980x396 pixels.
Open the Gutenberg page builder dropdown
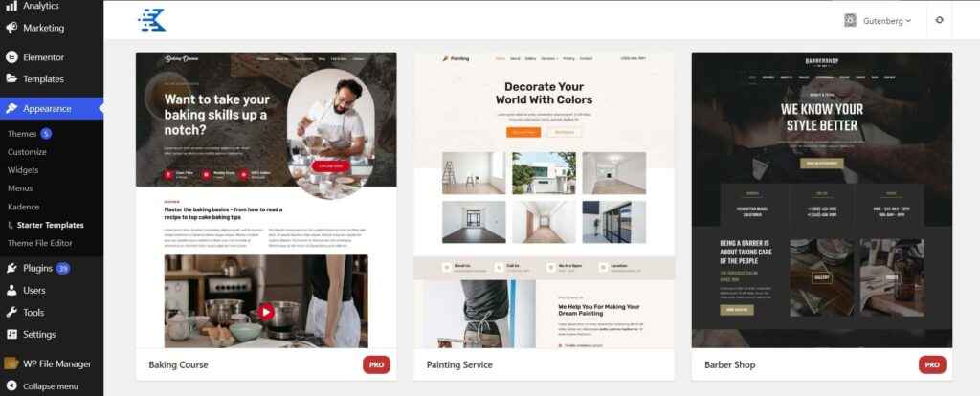pyautogui.click(x=878, y=21)
